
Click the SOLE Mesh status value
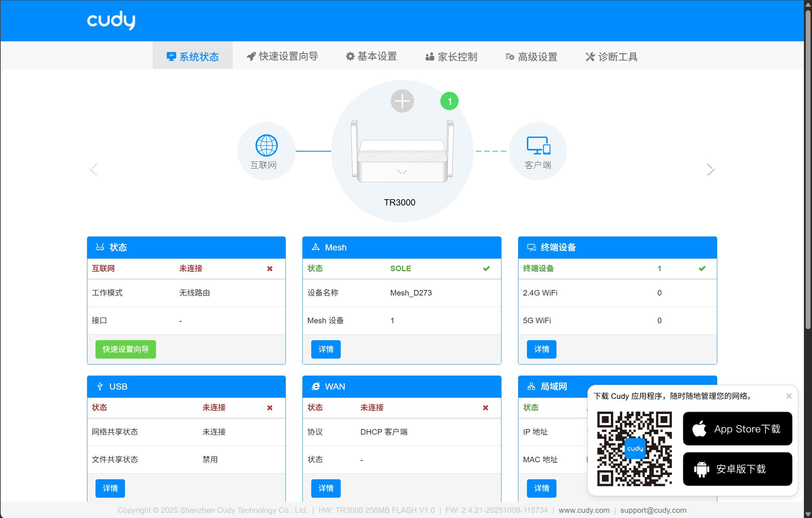(x=400, y=269)
